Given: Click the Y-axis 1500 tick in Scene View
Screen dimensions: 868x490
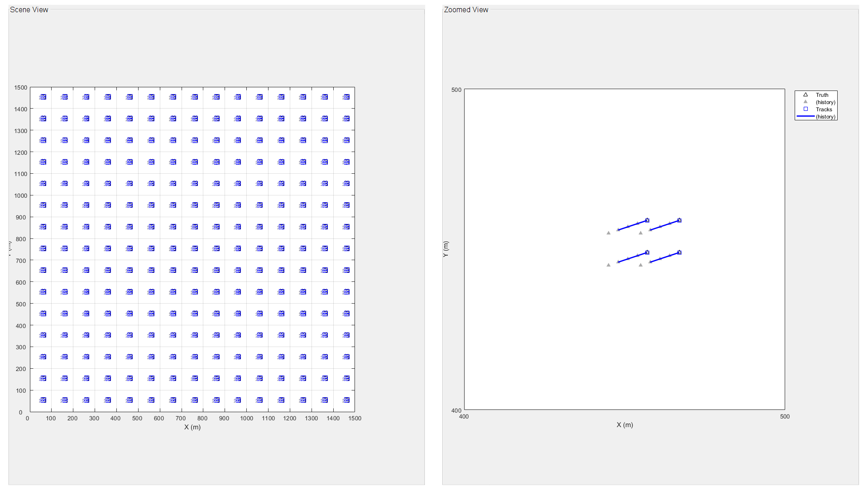Looking at the screenshot, I should tap(21, 88).
